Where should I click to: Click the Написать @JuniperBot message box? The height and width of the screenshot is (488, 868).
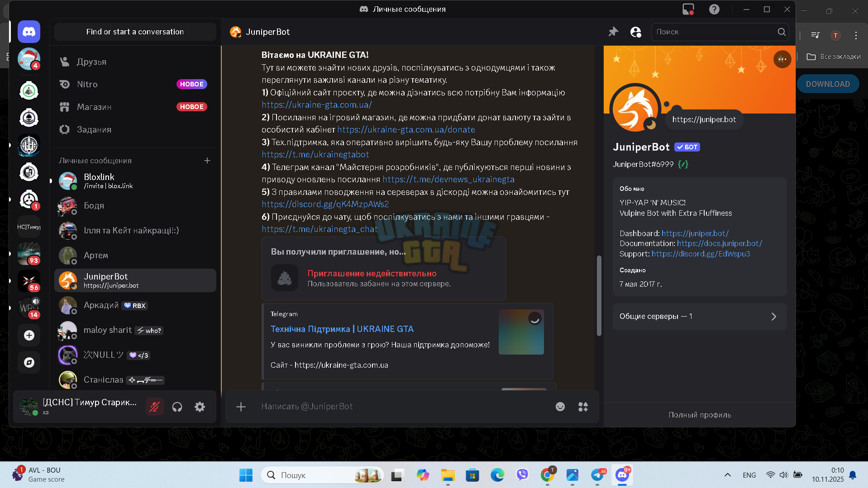tap(403, 407)
